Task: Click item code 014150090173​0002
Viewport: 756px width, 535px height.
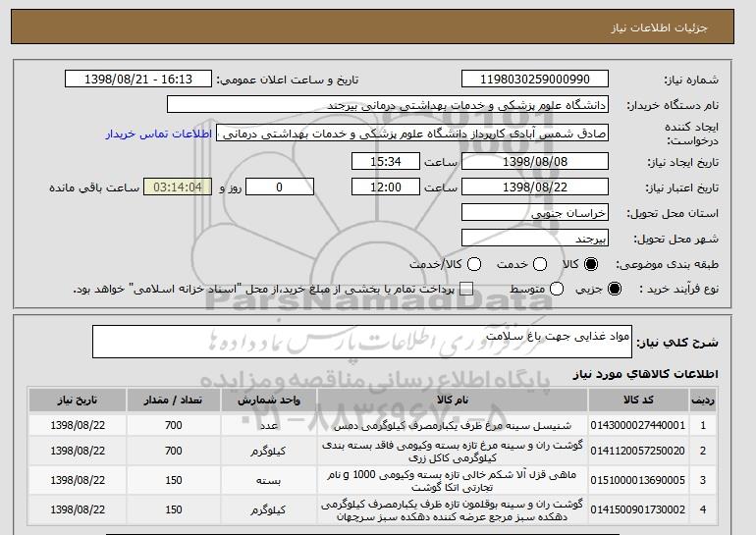Action: click(x=638, y=509)
